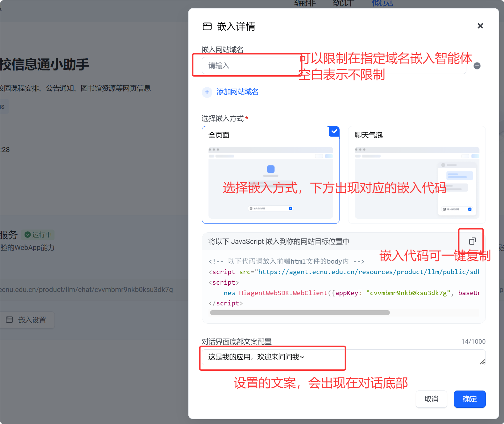Click the 全页面 preview thumbnail image

pos(271,182)
